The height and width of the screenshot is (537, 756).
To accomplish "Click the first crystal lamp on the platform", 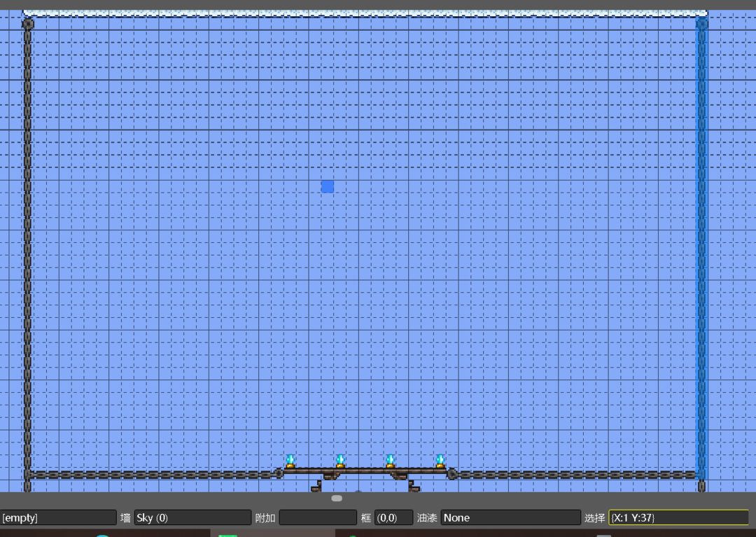I will click(x=290, y=461).
